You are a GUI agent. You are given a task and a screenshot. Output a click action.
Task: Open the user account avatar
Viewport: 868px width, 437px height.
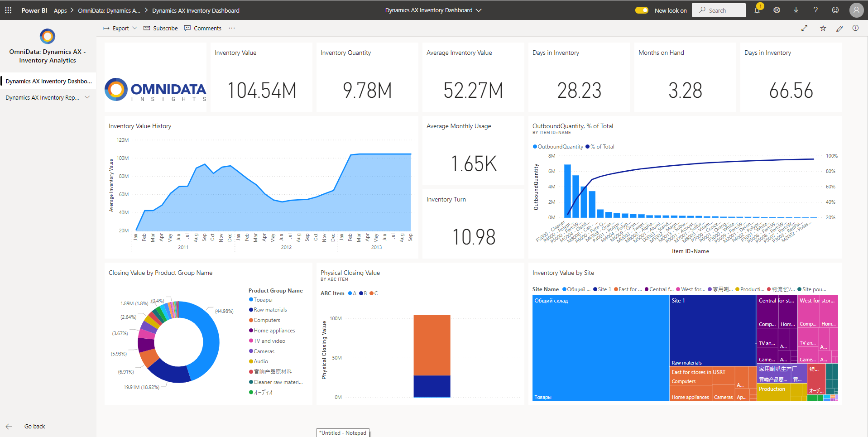[856, 10]
